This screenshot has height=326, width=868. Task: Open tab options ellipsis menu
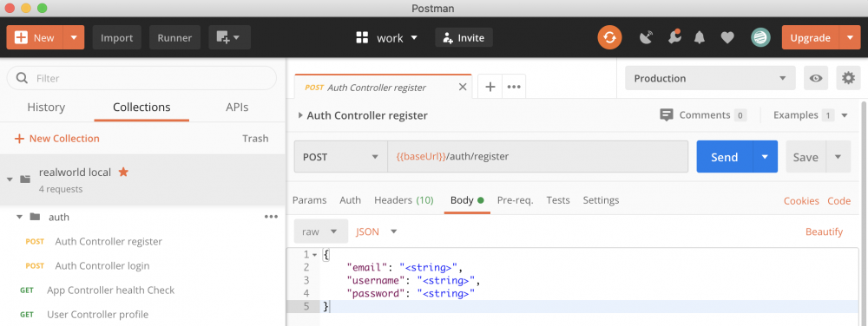[514, 87]
